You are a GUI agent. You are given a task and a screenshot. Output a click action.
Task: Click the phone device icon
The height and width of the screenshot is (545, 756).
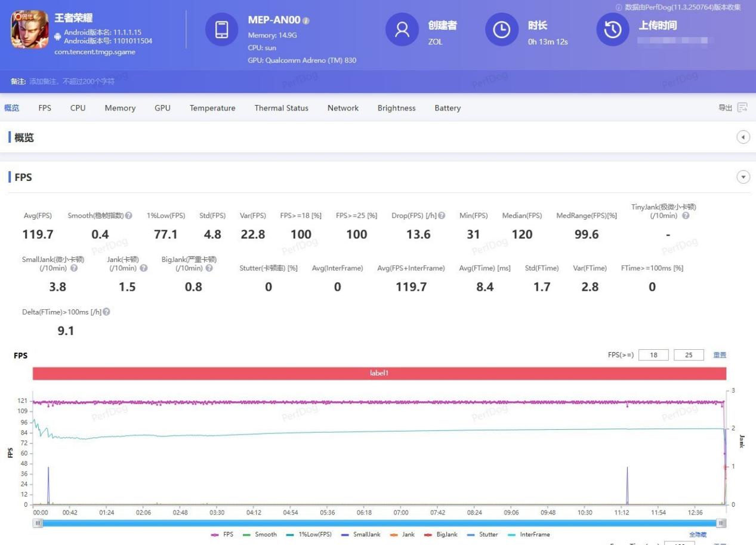pos(221,30)
